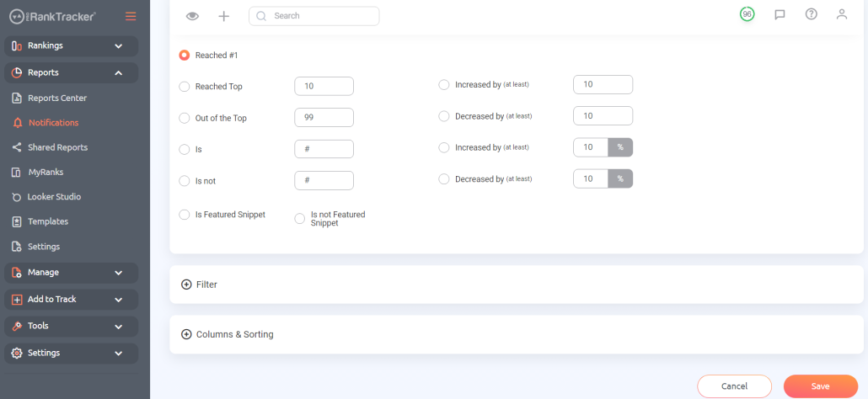868x399 pixels.
Task: Open the Notifications sidebar item
Action: pos(54,123)
